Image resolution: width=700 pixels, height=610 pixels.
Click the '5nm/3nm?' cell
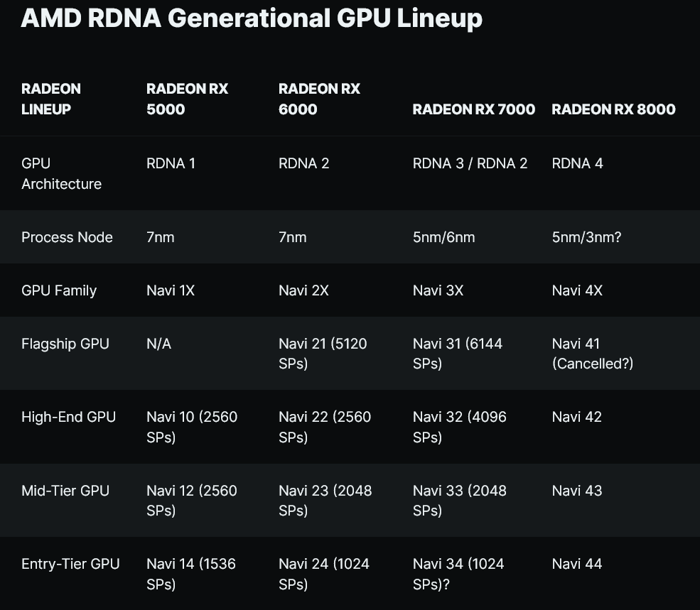click(x=586, y=237)
